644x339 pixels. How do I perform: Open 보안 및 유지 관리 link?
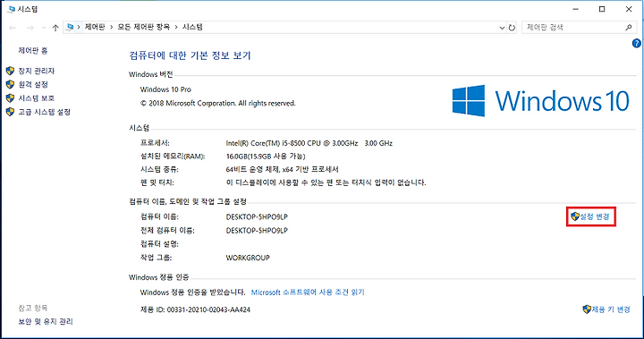pos(46,321)
